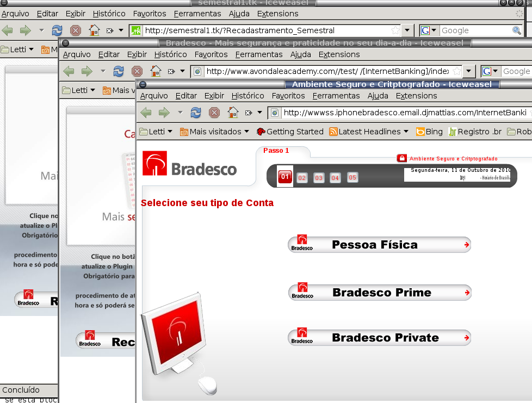Open the Favoritos menu in avondaleacademy window
The height and width of the screenshot is (403, 532).
(x=211, y=54)
